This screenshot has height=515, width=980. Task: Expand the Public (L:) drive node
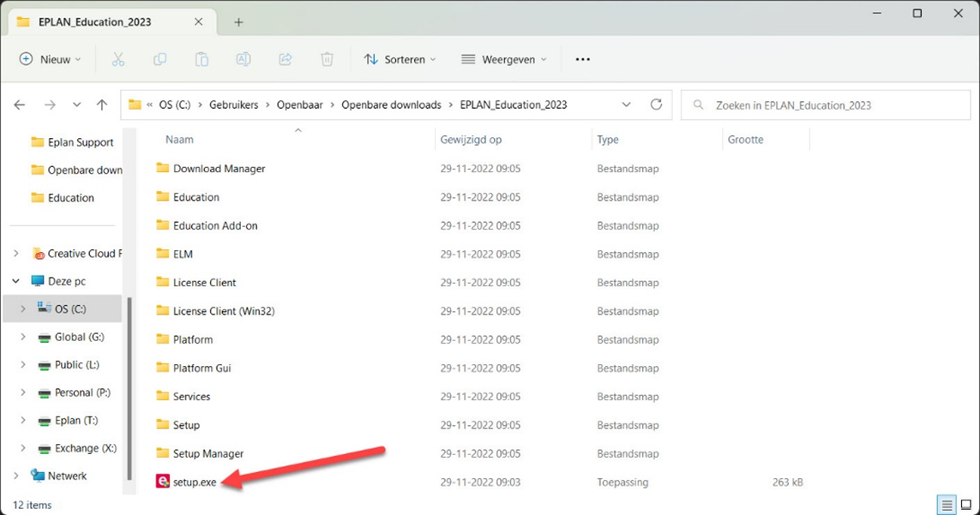[x=23, y=364]
